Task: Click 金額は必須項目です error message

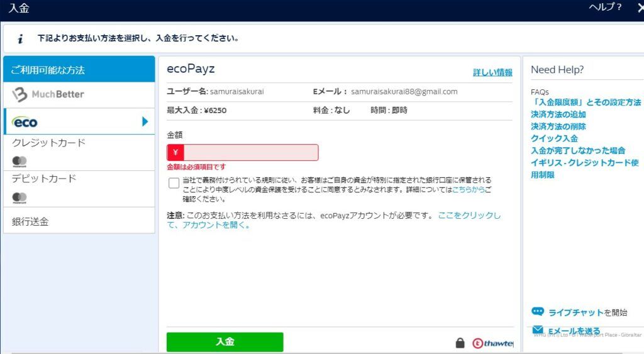Action: [x=196, y=167]
